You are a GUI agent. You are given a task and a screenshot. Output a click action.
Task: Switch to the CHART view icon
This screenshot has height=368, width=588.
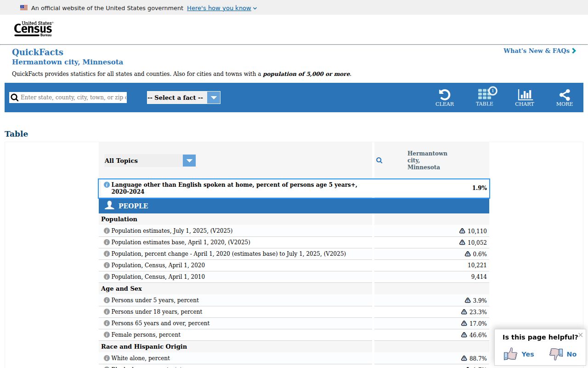tap(525, 98)
